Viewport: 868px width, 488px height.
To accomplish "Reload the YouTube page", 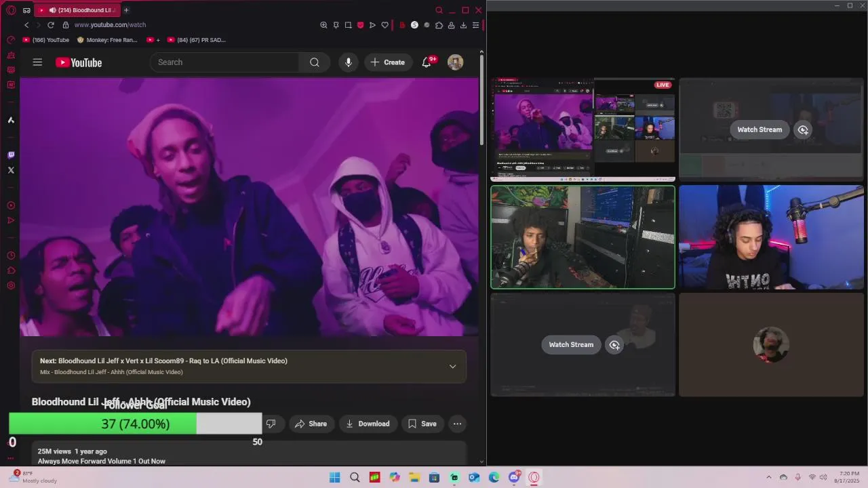I will (50, 25).
